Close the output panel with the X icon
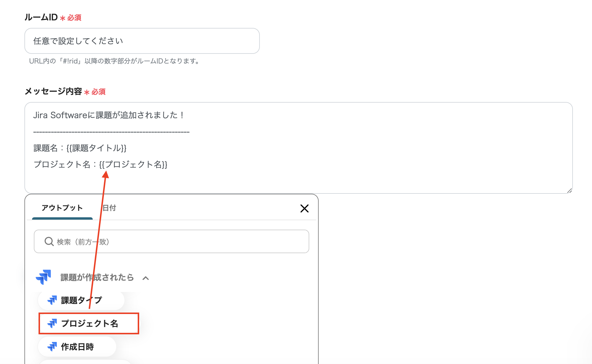 [305, 209]
